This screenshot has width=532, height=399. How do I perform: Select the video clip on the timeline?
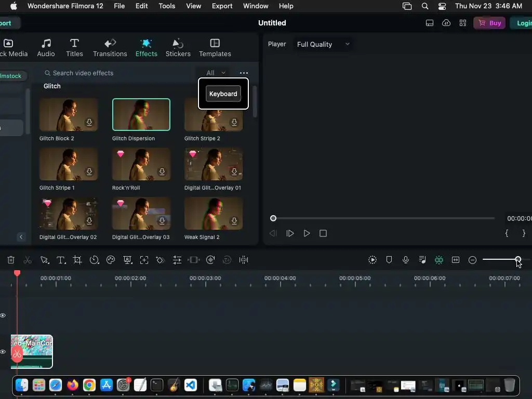coord(32,352)
